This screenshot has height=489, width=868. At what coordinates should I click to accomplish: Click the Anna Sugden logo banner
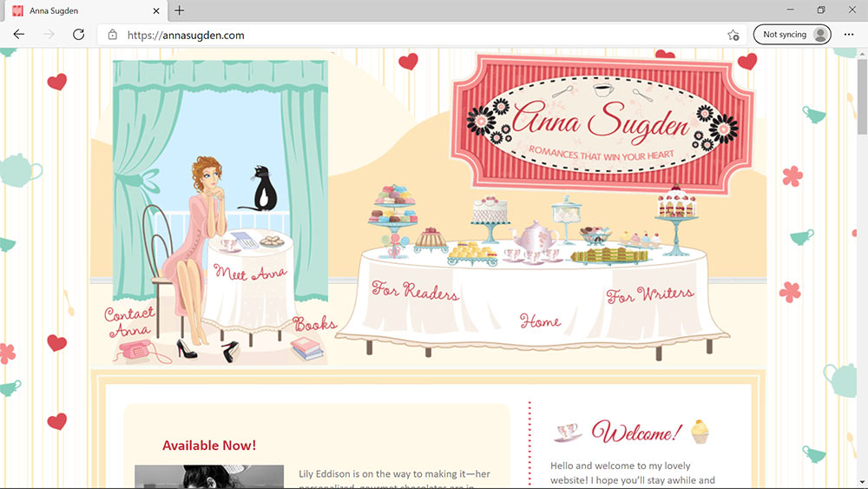[601, 122]
